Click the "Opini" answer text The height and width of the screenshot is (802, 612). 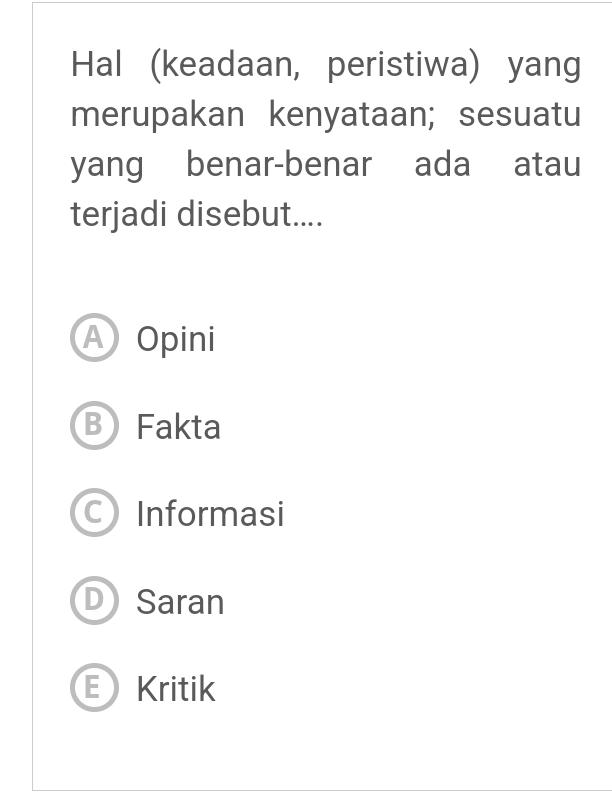176,340
